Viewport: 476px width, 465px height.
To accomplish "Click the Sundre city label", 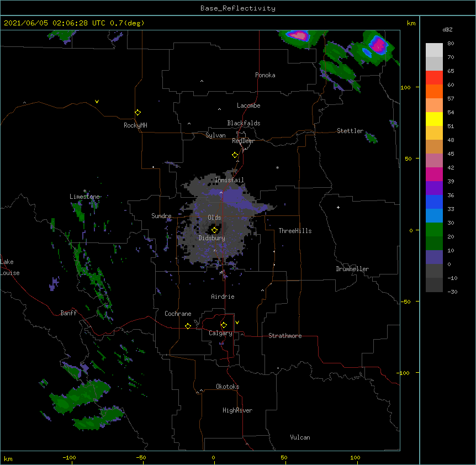I will (x=161, y=216).
